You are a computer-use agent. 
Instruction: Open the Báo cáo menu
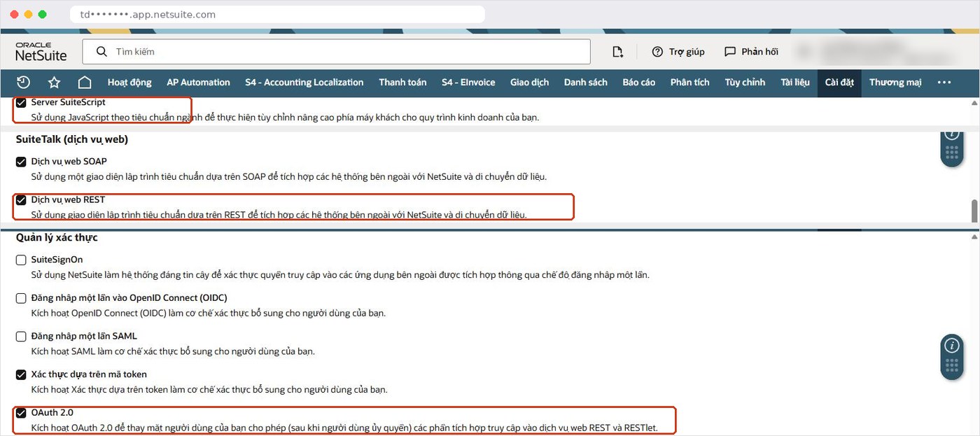639,83
